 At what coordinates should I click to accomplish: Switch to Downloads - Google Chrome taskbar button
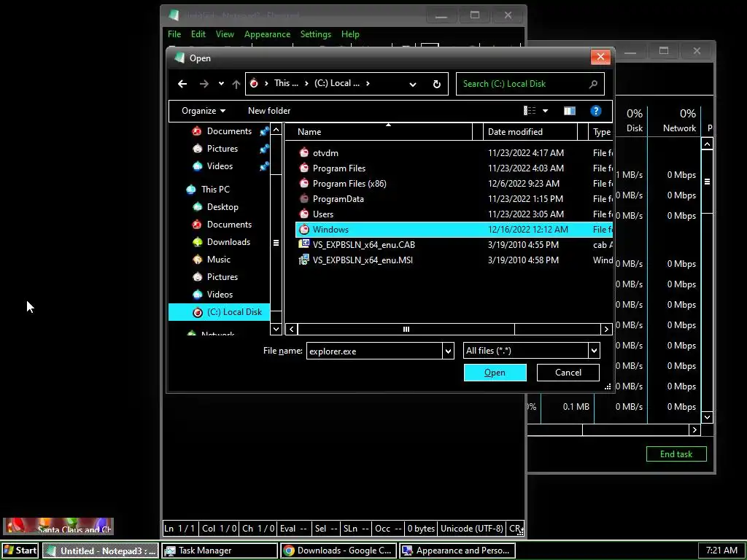338,551
